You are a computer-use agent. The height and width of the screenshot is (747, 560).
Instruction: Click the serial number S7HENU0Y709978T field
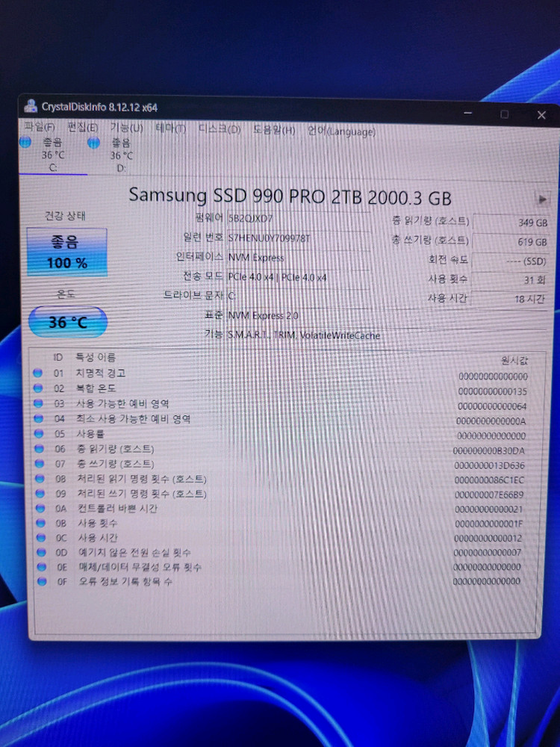coord(298,238)
